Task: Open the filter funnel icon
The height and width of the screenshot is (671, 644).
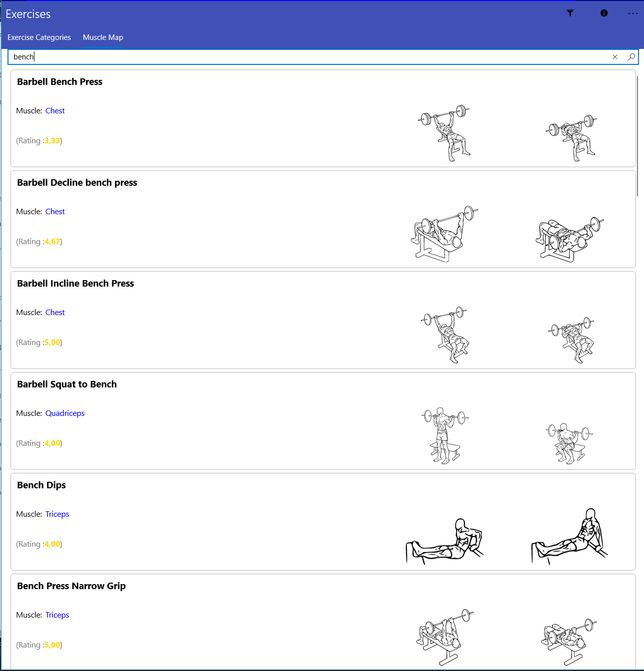Action: pyautogui.click(x=570, y=13)
